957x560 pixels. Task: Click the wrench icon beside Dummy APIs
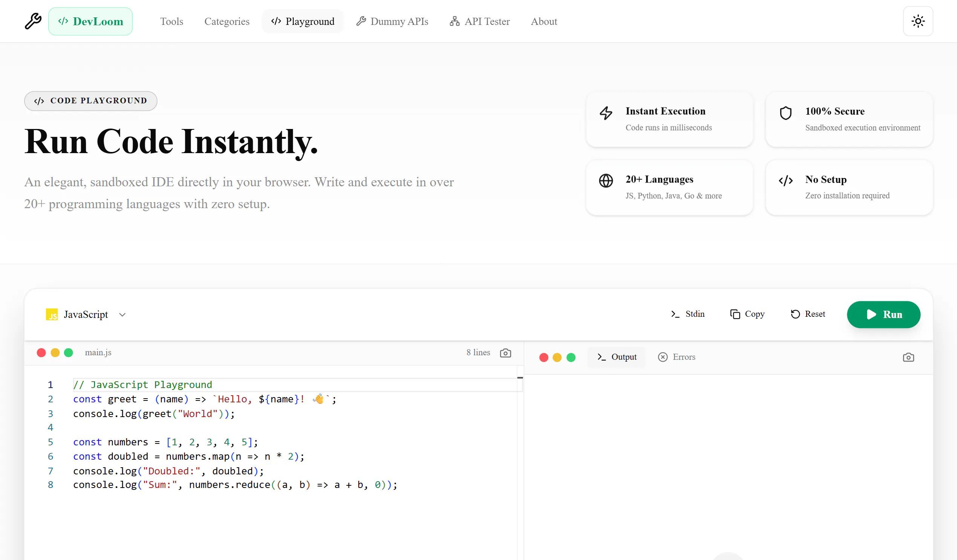coord(361,21)
